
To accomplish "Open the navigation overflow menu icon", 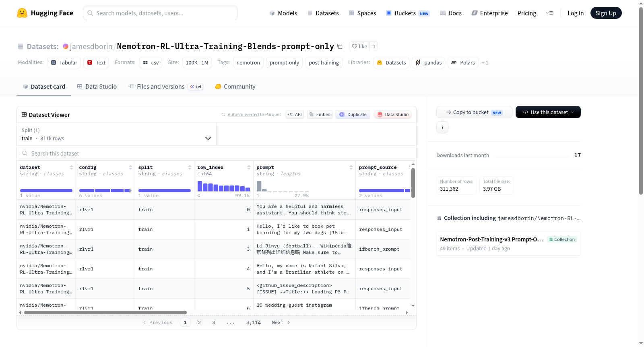I will coord(549,13).
